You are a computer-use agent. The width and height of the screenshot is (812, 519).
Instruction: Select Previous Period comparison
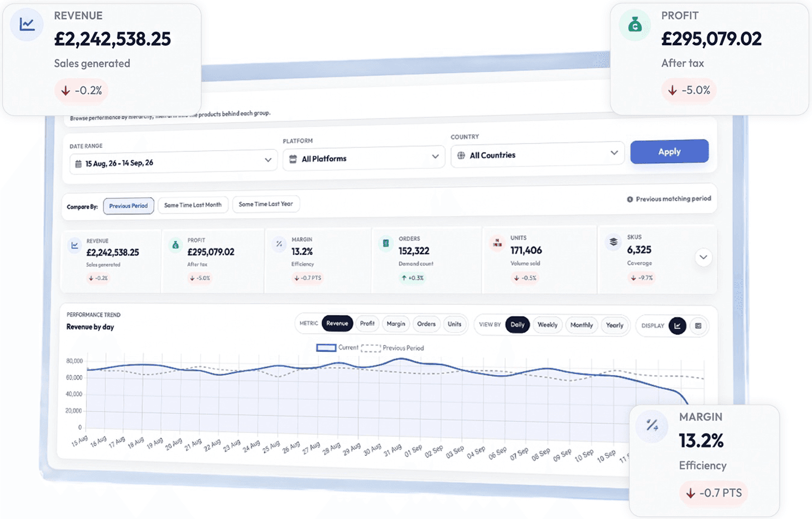(129, 206)
